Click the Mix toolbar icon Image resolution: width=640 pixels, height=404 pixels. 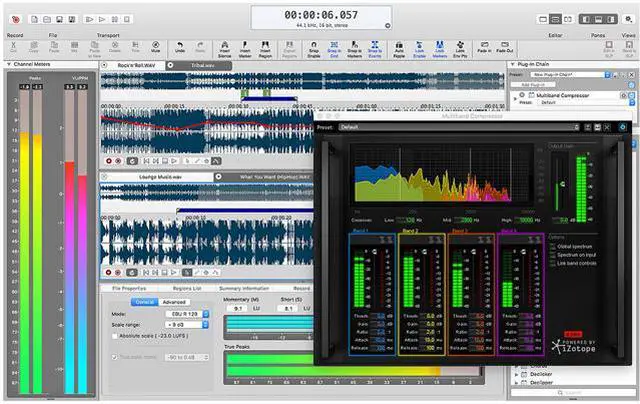(x=74, y=47)
